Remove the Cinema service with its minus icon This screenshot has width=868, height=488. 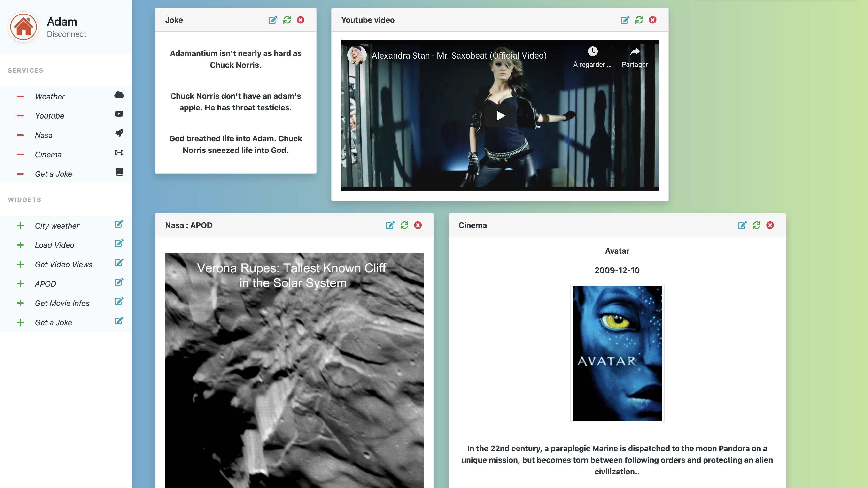[20, 155]
